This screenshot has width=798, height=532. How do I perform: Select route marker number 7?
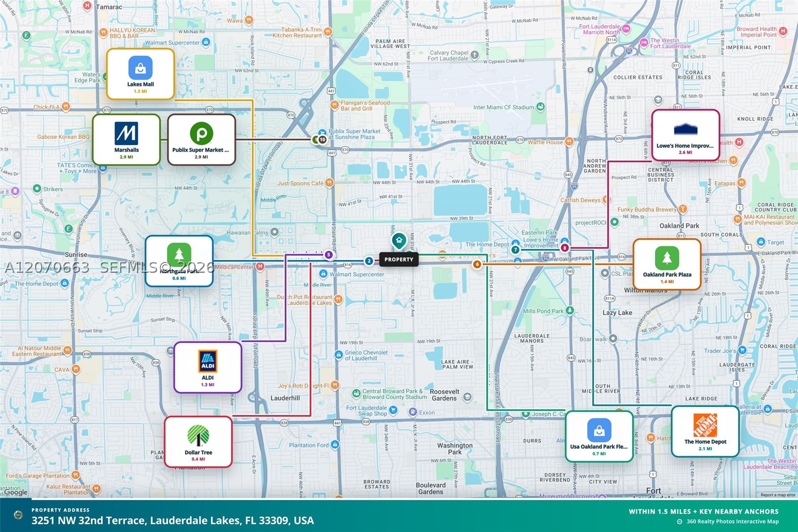[515, 250]
